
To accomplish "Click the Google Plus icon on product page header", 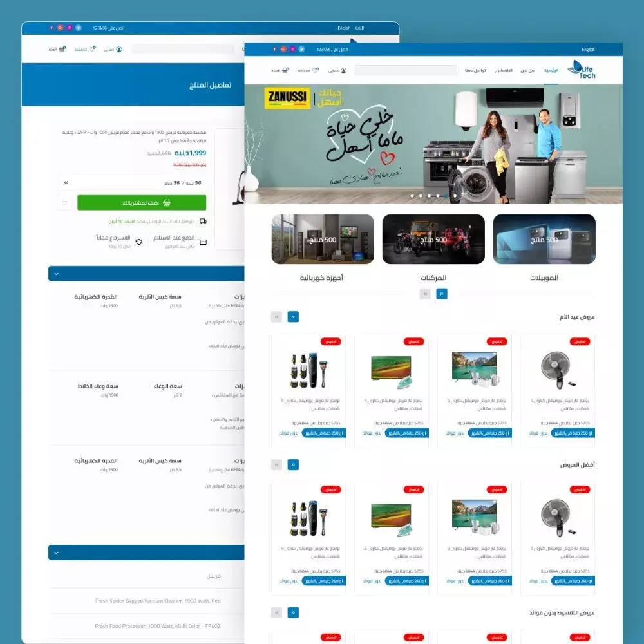I will click(60, 28).
